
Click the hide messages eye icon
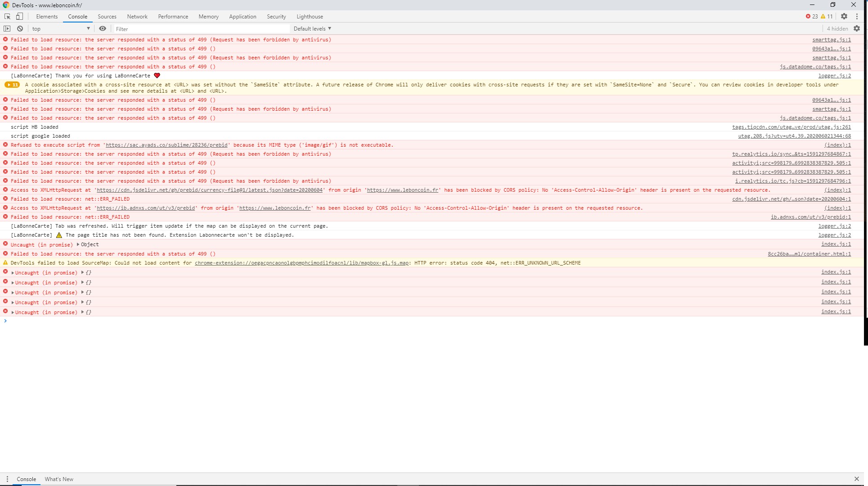pyautogui.click(x=103, y=28)
